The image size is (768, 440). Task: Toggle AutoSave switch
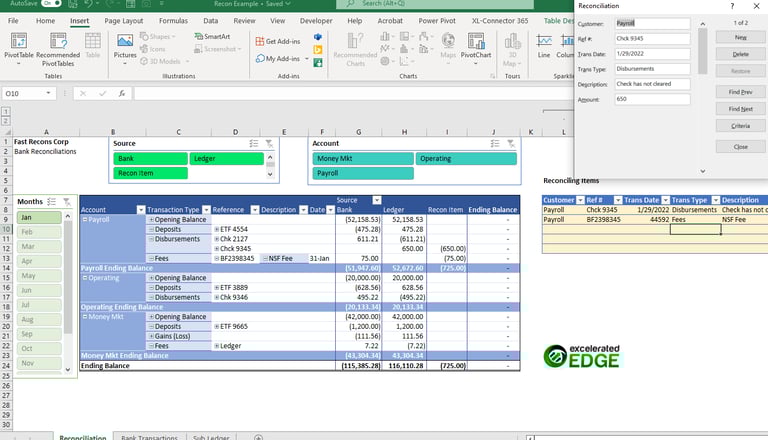[x=51, y=3]
